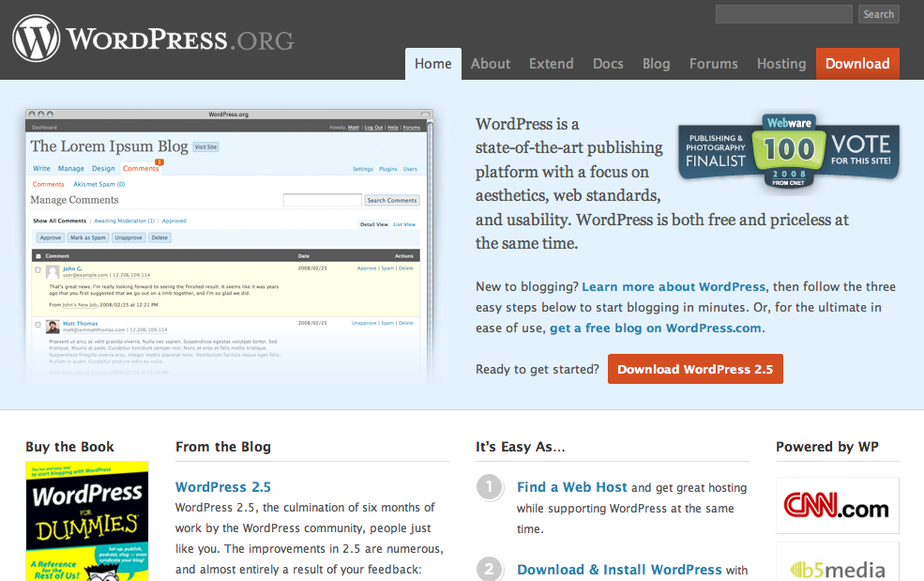The width and height of the screenshot is (924, 581).
Task: Click the WordPress for Dummies book cover
Action: pos(87,521)
